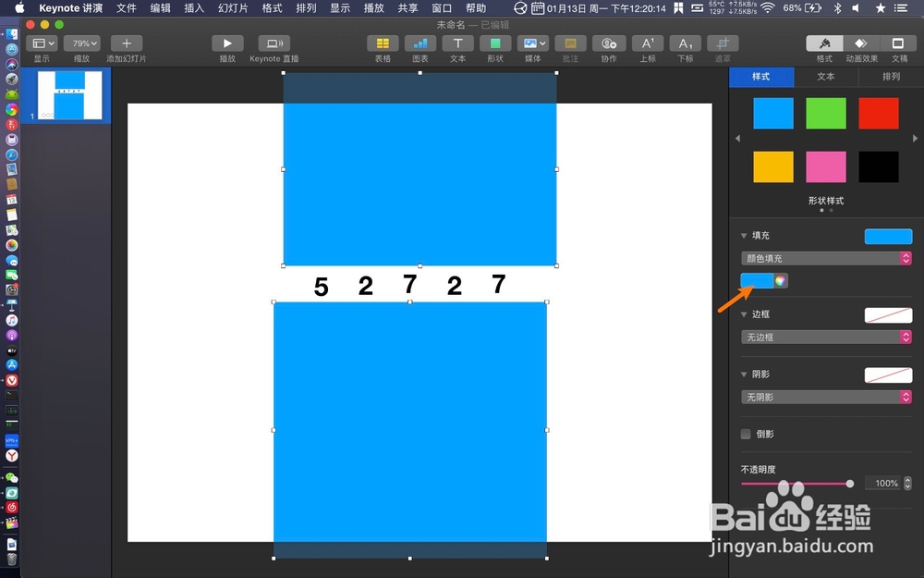Open the 插入 menu

pyautogui.click(x=194, y=8)
